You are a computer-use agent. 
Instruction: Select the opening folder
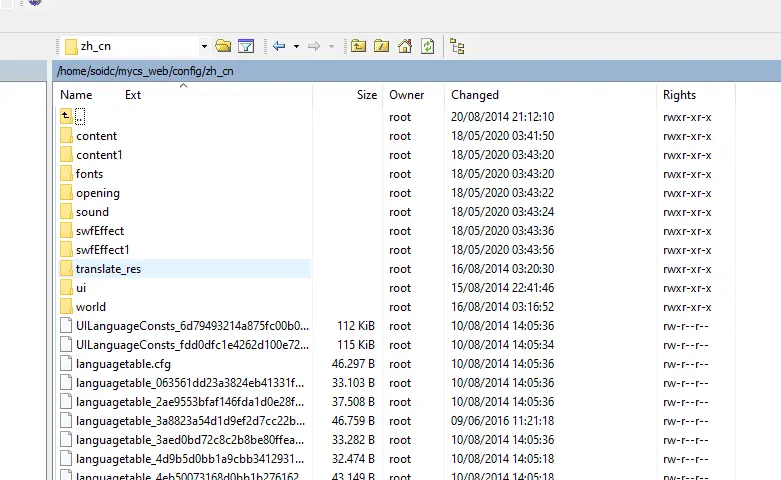[98, 193]
